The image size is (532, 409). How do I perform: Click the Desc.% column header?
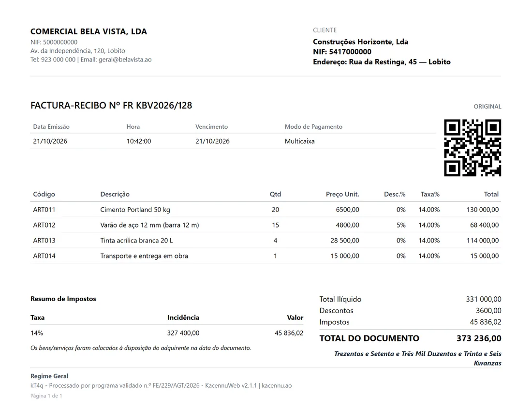coord(395,194)
